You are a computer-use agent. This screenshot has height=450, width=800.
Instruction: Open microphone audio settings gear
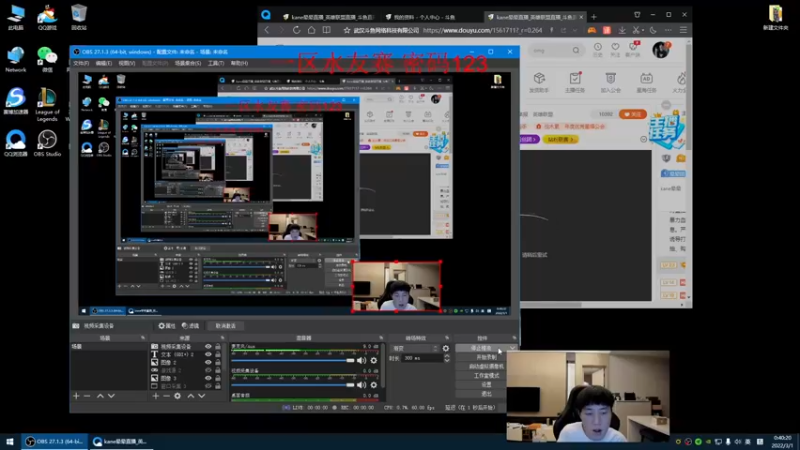(374, 360)
